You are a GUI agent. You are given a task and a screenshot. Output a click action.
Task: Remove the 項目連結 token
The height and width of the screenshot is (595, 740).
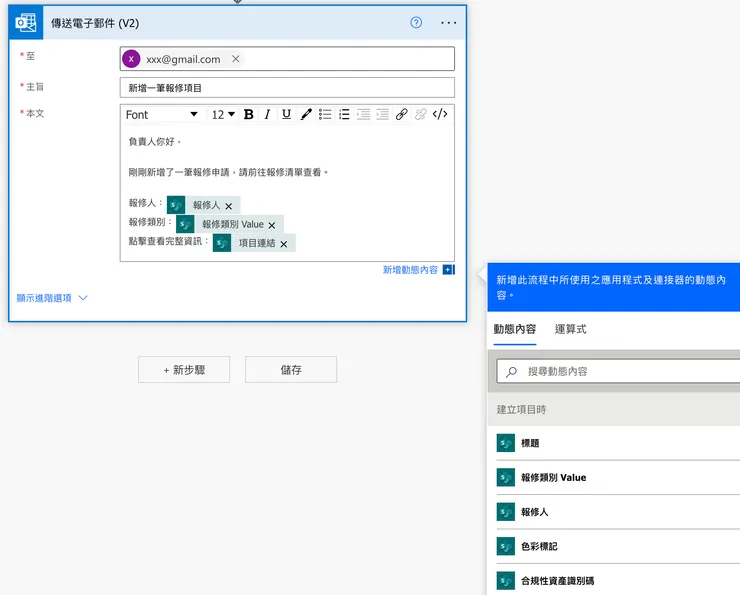284,244
